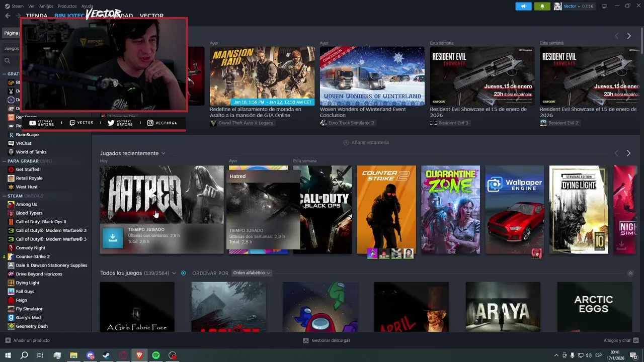Open Gestionar descargas
Image resolution: width=644 pixels, height=362 pixels.
point(327,340)
